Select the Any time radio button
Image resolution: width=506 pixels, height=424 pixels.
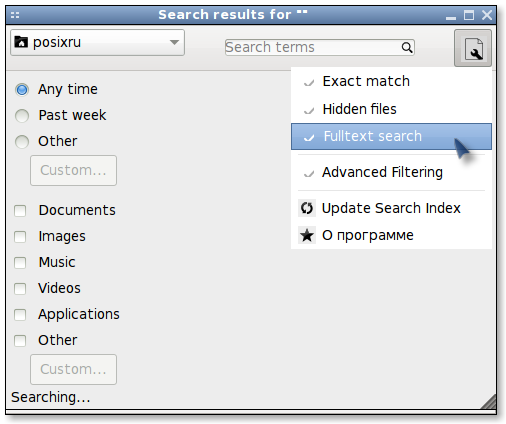[22, 90]
